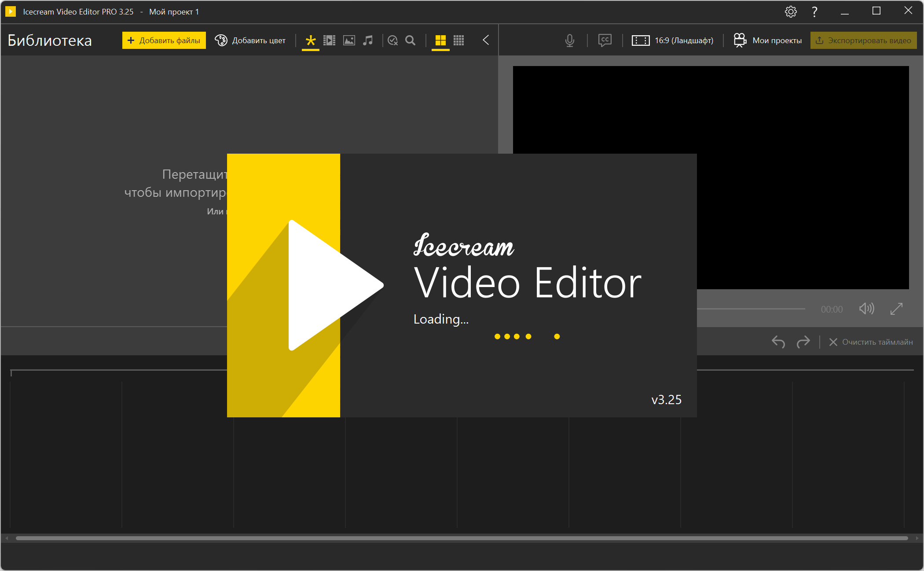Switch to small thumbnails grid view
924x571 pixels.
click(459, 41)
